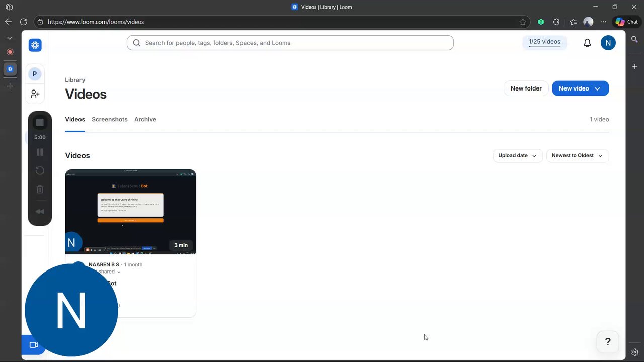Open a new tab with plus icon
Screen dimensions: 644x362
pos(10,86)
